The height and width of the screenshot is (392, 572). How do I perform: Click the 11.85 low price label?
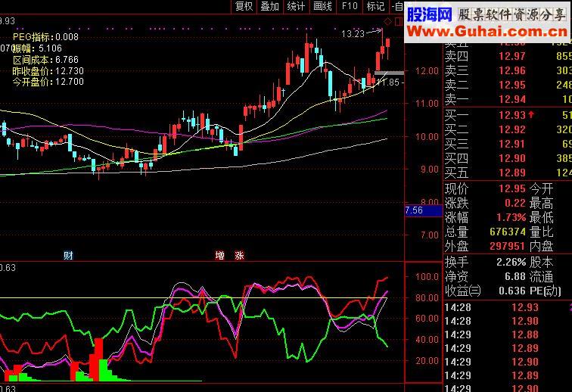(x=388, y=82)
